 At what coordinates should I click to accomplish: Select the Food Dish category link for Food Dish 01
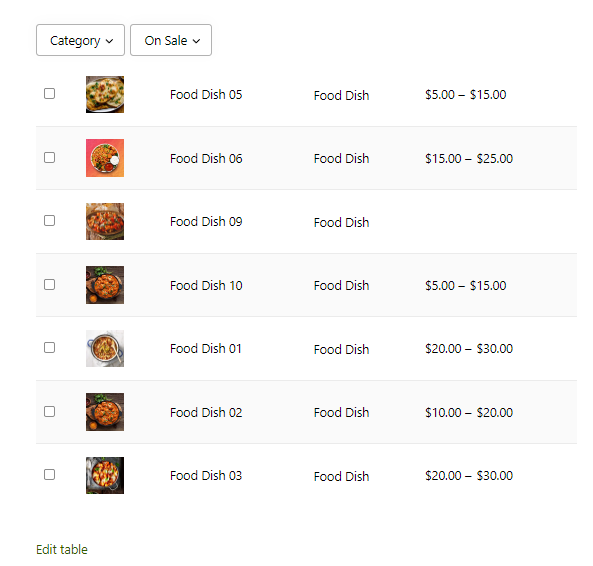tap(342, 349)
